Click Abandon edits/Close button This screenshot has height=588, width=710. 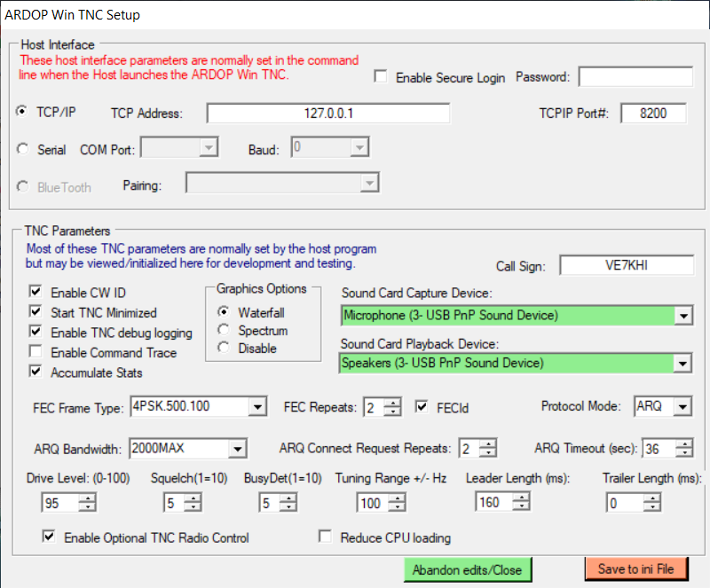point(467,568)
